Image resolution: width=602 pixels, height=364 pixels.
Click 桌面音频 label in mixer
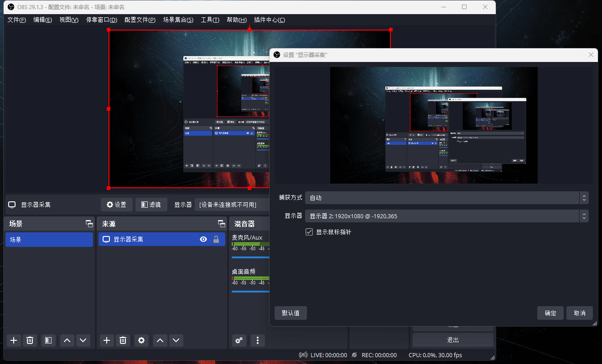click(x=244, y=272)
